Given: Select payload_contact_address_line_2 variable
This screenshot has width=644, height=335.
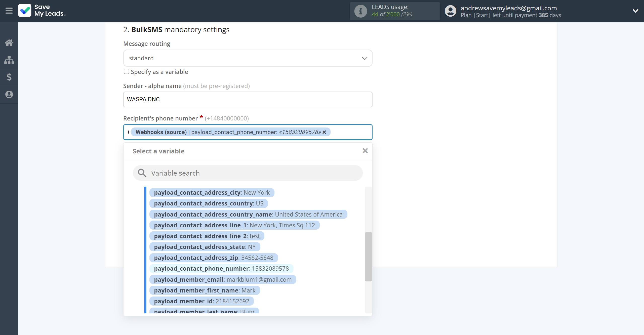Looking at the screenshot, I should [207, 236].
